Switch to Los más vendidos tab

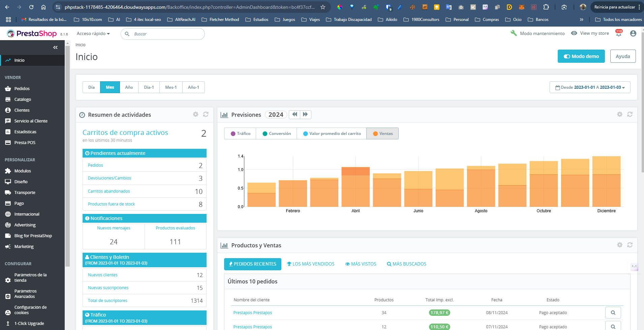[x=310, y=264]
